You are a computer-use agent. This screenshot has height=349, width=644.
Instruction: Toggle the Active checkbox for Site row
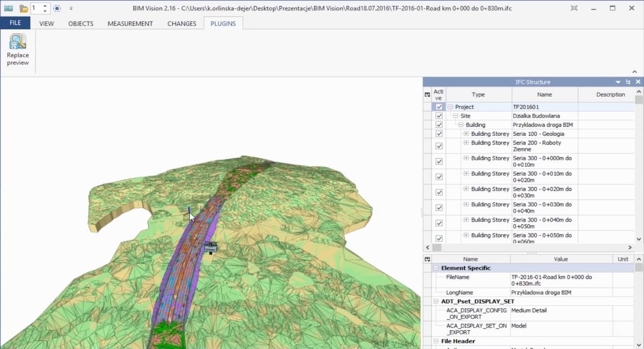pyautogui.click(x=439, y=116)
